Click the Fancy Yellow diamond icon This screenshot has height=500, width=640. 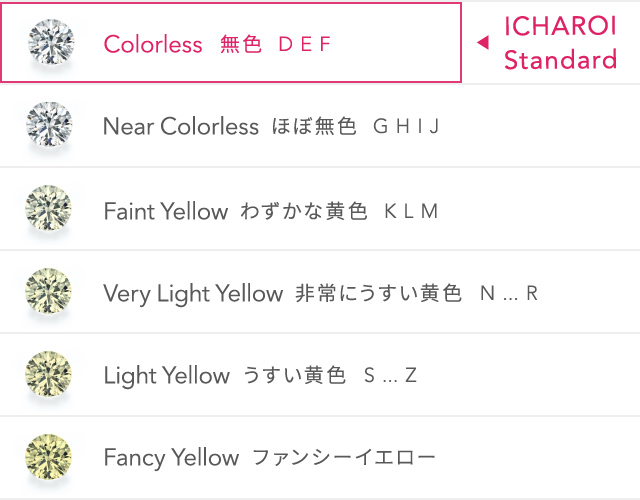tap(48, 457)
